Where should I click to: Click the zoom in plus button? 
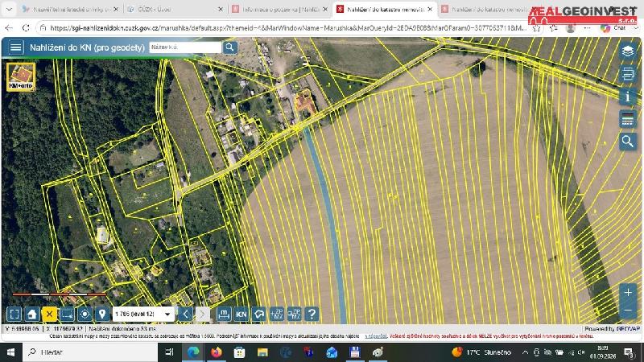tap(628, 293)
